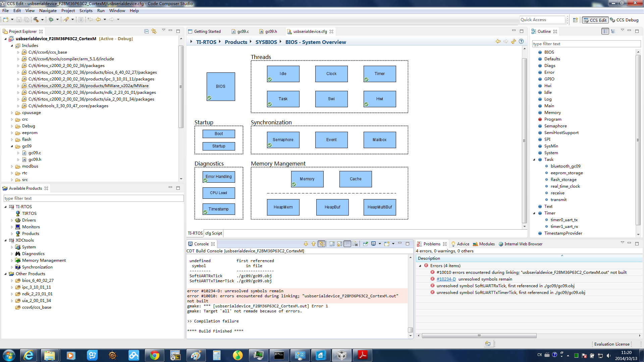Screen dimensions: 644x362
Task: Toggle Link with Editor in Project Explorer
Action: coord(154,31)
